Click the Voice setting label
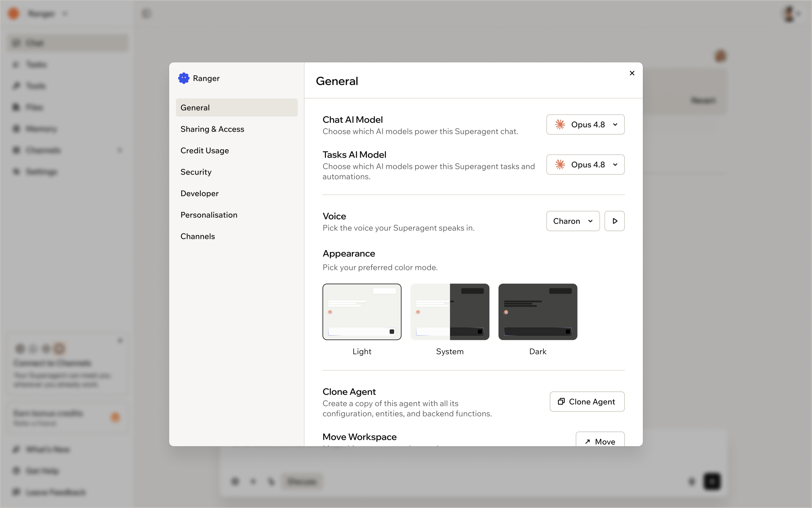812x508 pixels. click(x=334, y=216)
